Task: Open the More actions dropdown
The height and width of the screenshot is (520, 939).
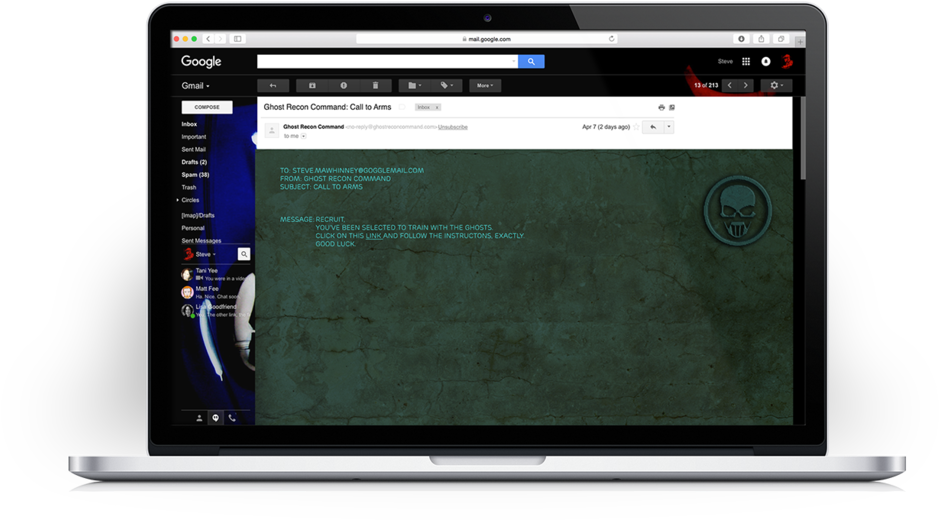Action: coord(485,86)
